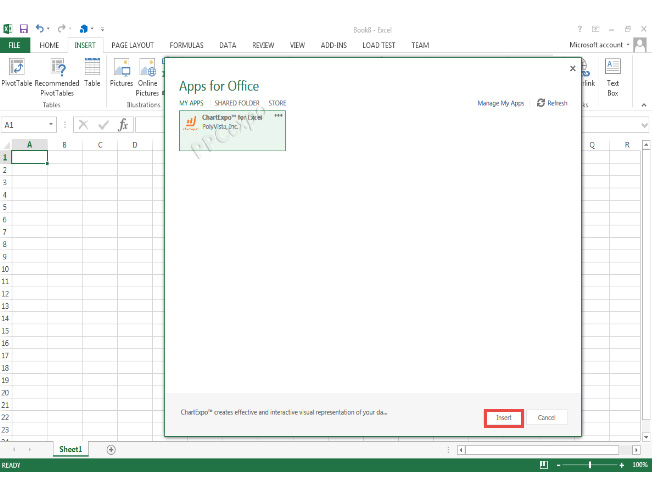Click horizontal scrollbar right arrow
The image size is (654, 490).
click(x=636, y=450)
